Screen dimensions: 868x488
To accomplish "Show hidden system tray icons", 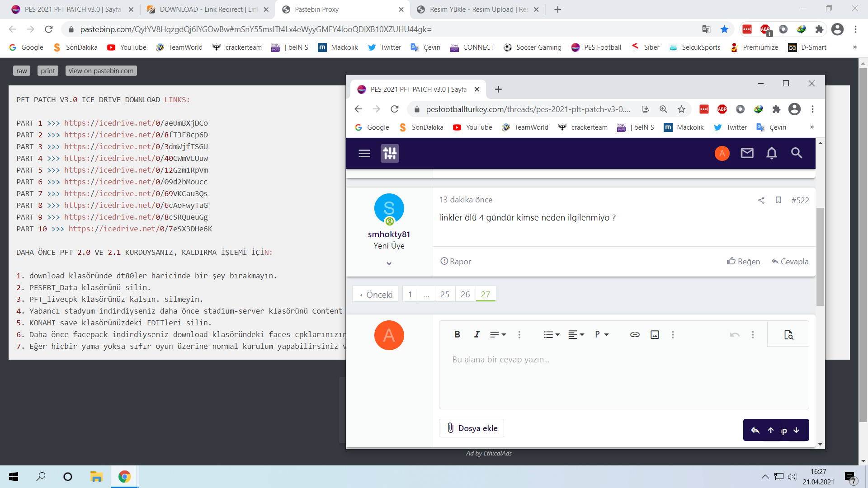I will [765, 477].
